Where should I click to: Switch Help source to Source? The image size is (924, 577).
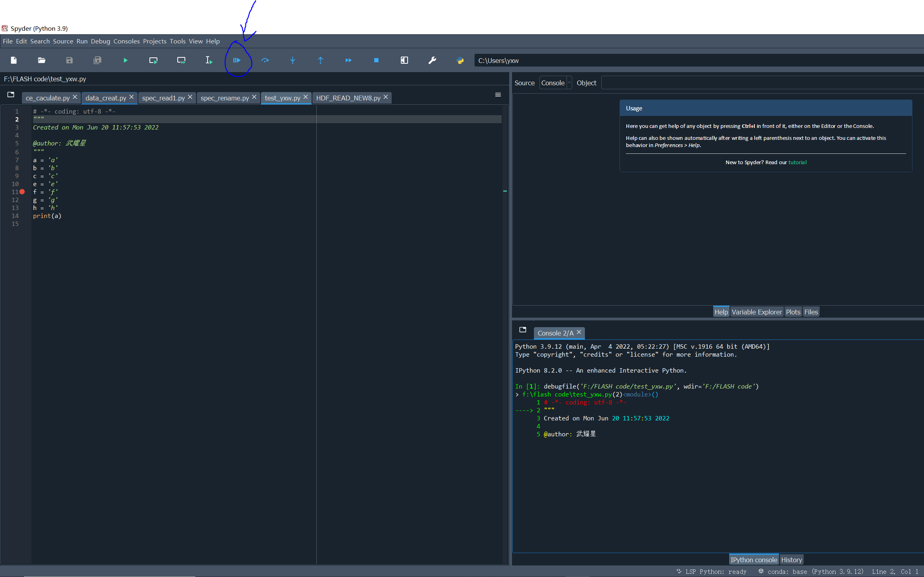coord(524,82)
